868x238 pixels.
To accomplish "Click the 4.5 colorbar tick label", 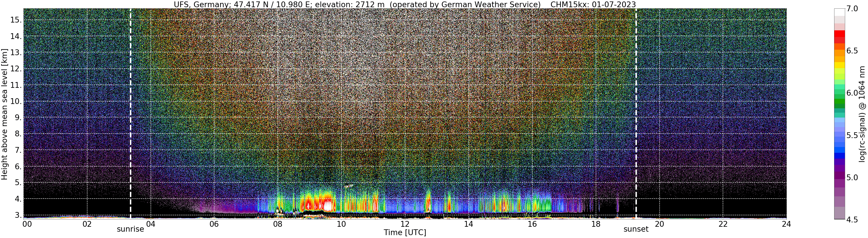I will coord(852,220).
